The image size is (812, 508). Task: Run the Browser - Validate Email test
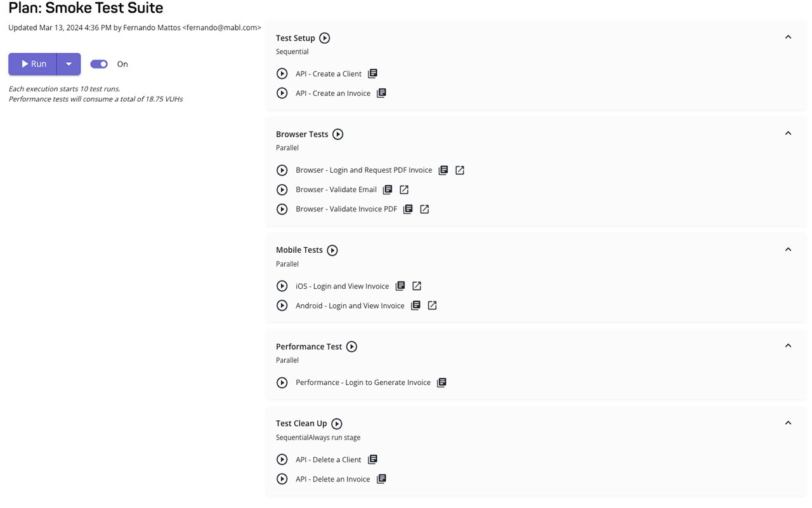pyautogui.click(x=282, y=189)
